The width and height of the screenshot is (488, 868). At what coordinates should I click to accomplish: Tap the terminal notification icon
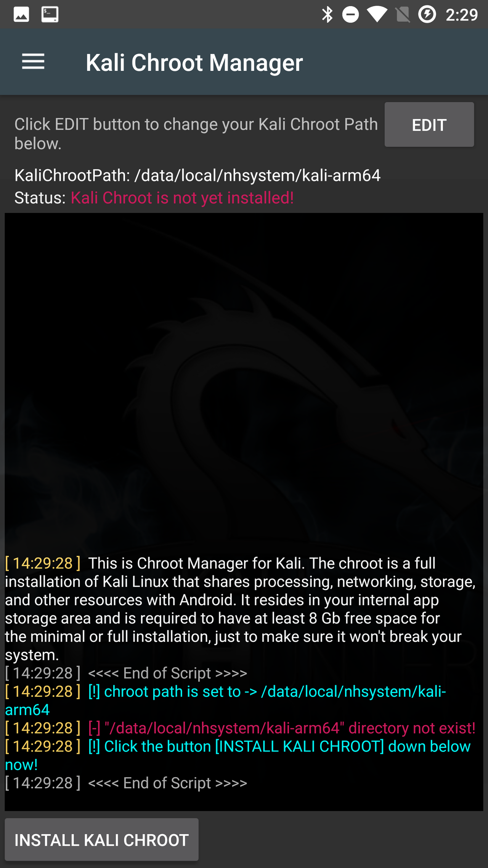tap(50, 15)
